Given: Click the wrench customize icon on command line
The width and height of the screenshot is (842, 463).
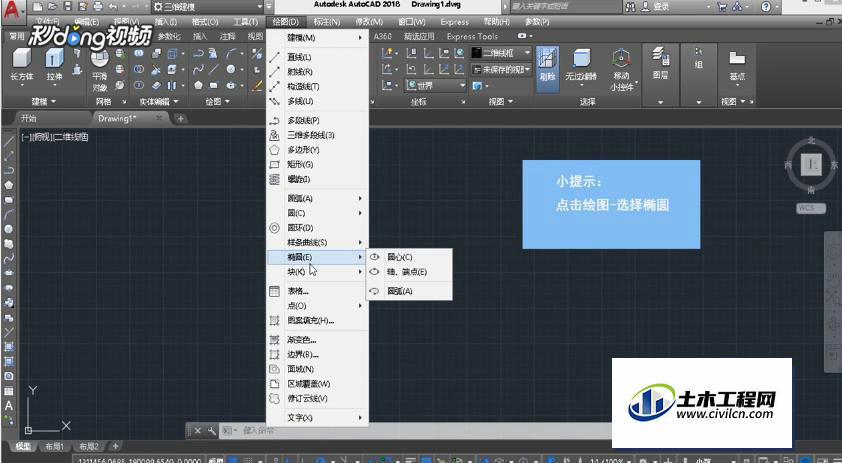Looking at the screenshot, I should click(x=212, y=430).
